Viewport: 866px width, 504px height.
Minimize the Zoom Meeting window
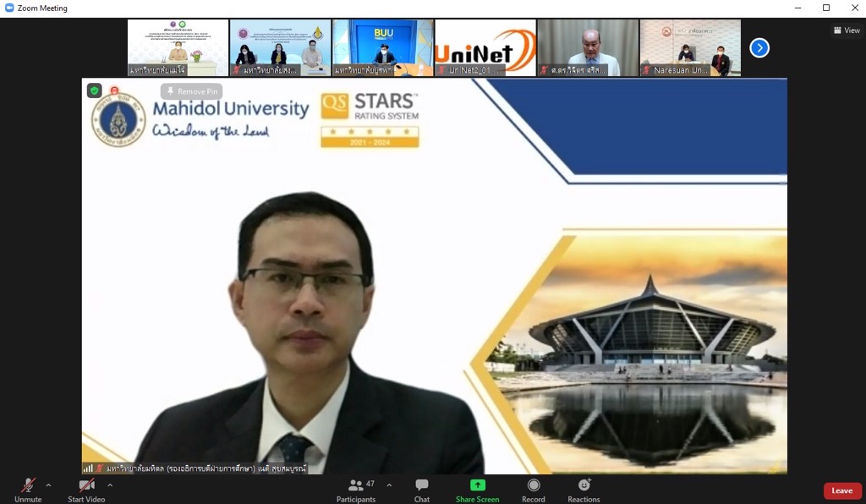point(797,8)
